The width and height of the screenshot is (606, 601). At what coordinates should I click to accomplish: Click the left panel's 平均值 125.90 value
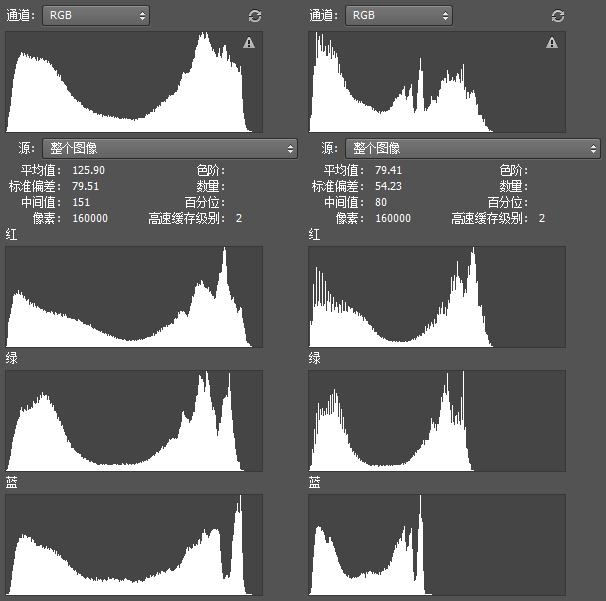pos(89,170)
